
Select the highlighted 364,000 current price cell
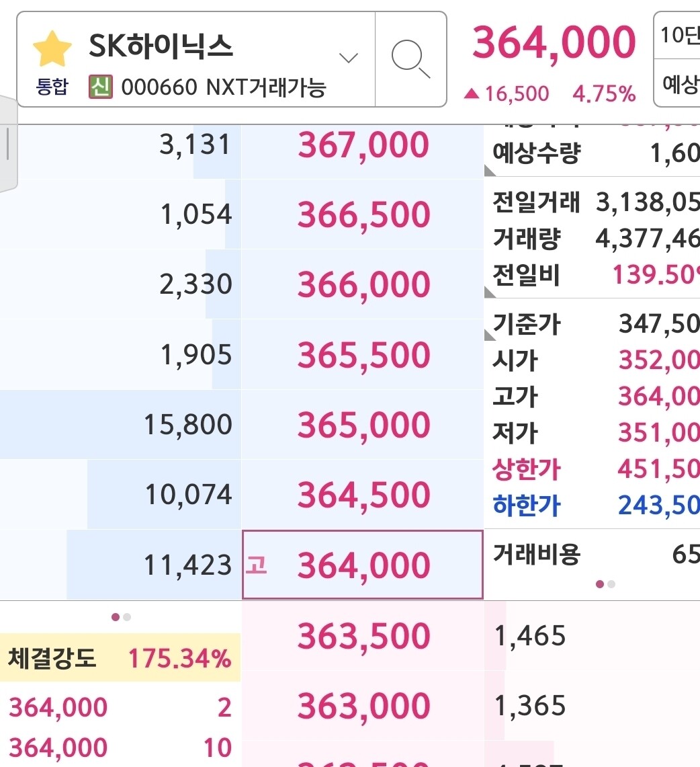pyautogui.click(x=363, y=565)
